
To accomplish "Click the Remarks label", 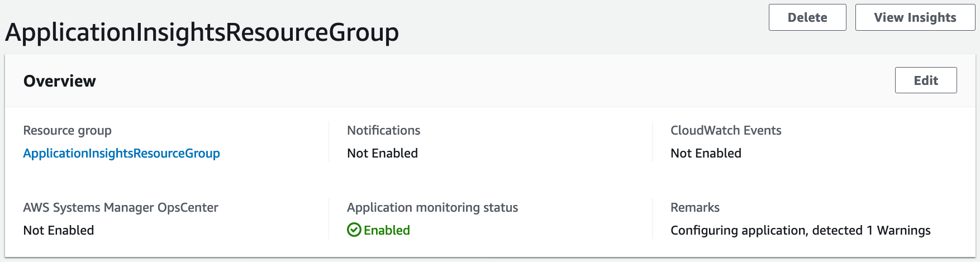I will [694, 207].
